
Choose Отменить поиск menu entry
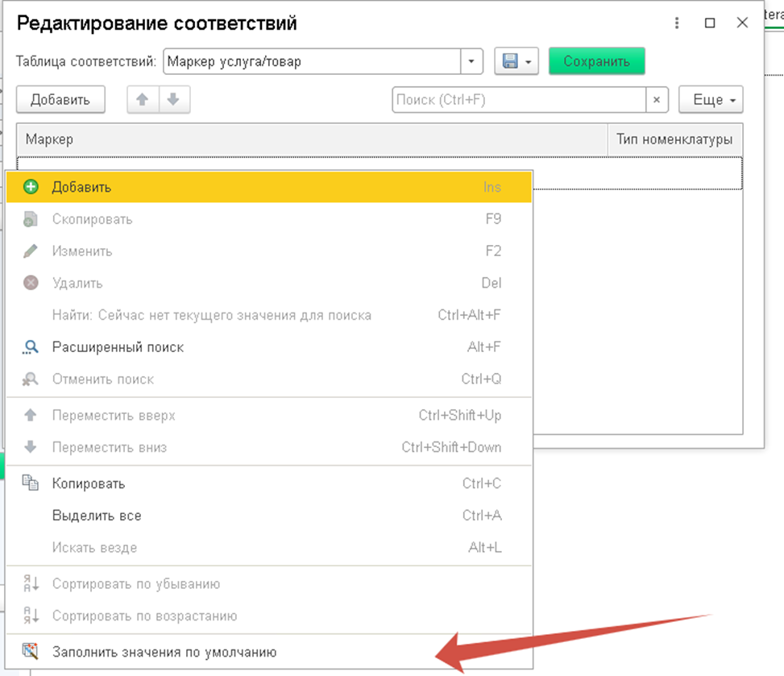pos(269,379)
